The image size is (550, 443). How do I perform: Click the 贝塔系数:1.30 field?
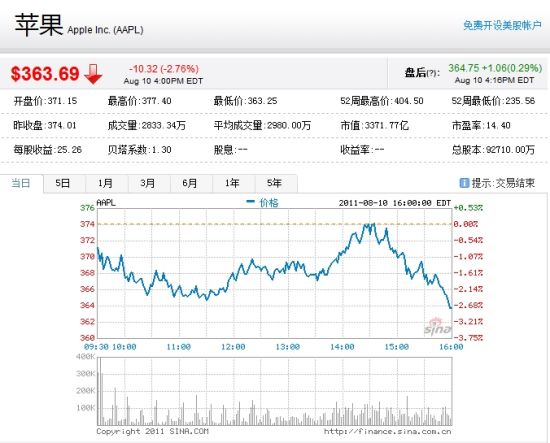pos(140,150)
